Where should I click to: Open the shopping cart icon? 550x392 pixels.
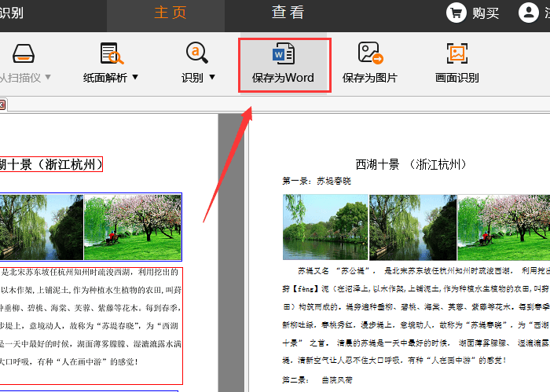click(x=456, y=13)
